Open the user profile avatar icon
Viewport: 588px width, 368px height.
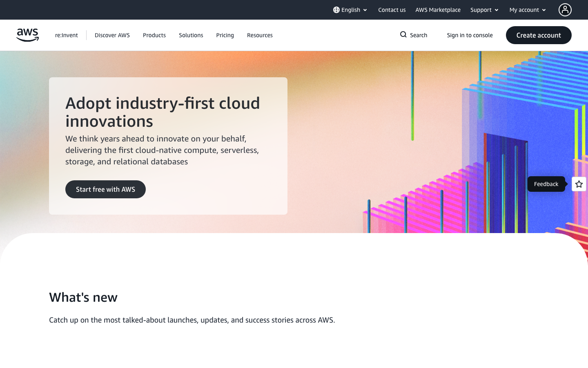565,10
